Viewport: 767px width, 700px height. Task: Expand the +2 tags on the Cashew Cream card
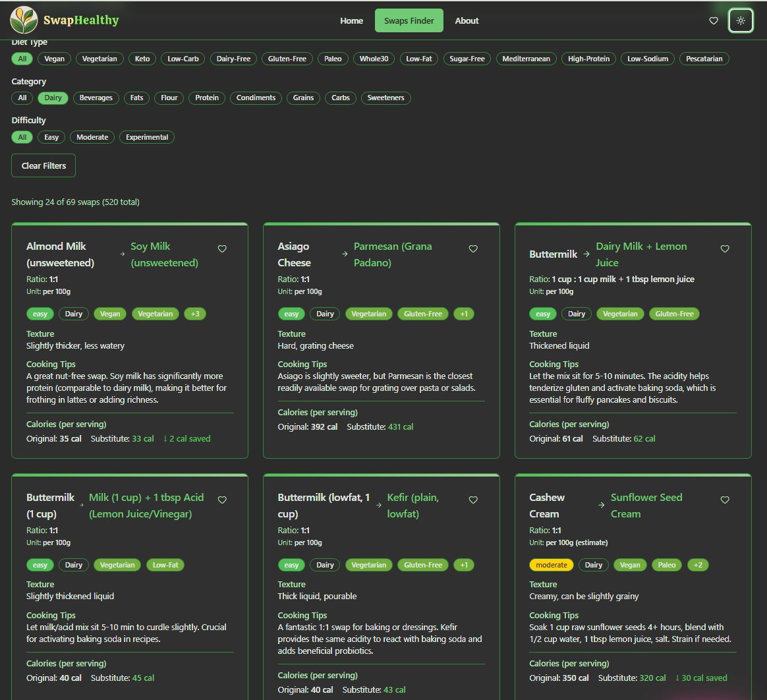(698, 565)
